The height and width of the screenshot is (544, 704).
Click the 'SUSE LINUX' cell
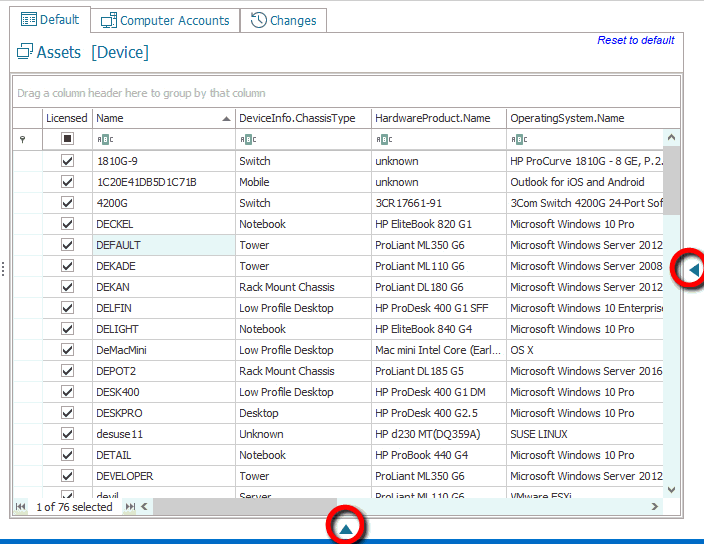pos(585,434)
